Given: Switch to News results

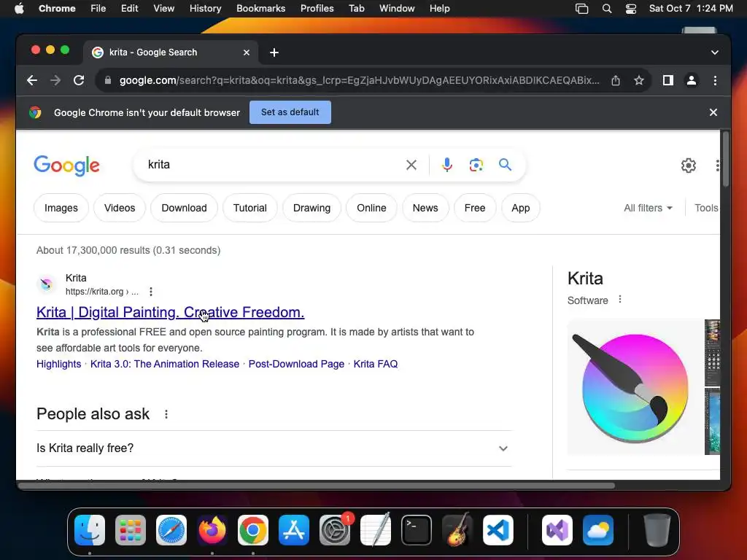Looking at the screenshot, I should (x=425, y=208).
